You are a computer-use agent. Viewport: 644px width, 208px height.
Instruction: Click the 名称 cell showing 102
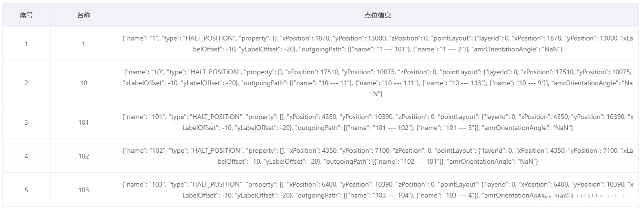tap(83, 156)
